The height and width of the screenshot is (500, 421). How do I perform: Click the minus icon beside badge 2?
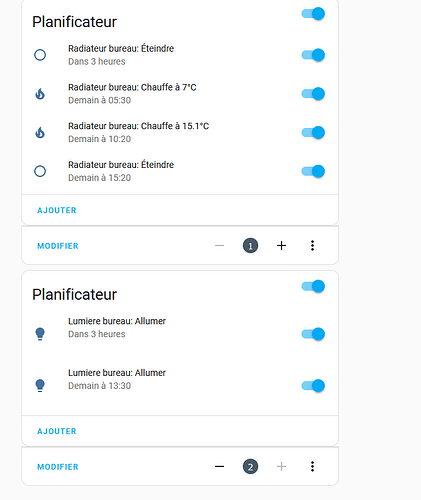(x=219, y=466)
